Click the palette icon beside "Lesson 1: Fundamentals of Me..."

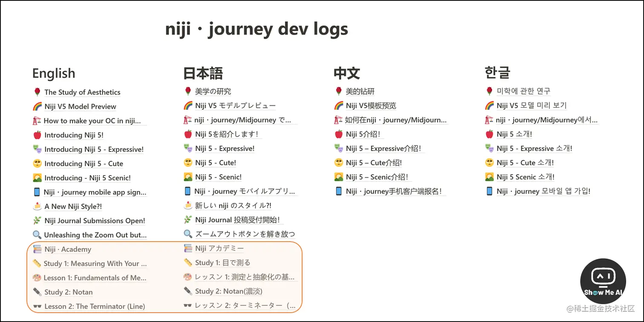[37, 278]
